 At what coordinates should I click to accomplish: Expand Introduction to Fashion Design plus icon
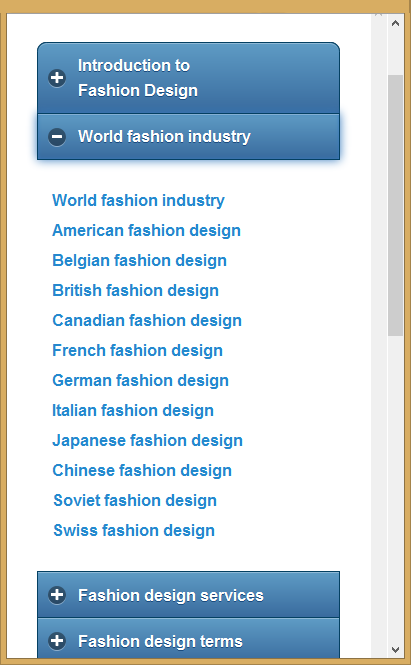pyautogui.click(x=57, y=78)
